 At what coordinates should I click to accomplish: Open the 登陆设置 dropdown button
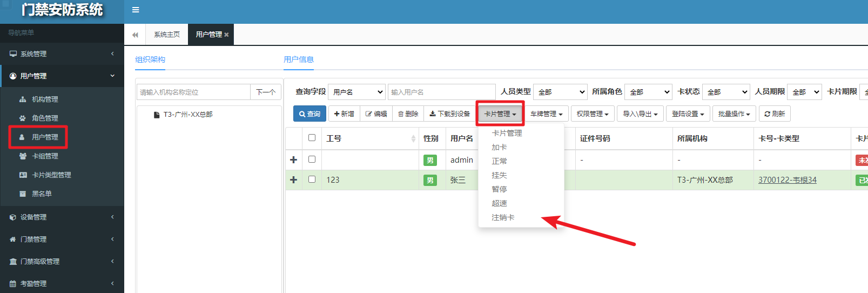pyautogui.click(x=688, y=114)
